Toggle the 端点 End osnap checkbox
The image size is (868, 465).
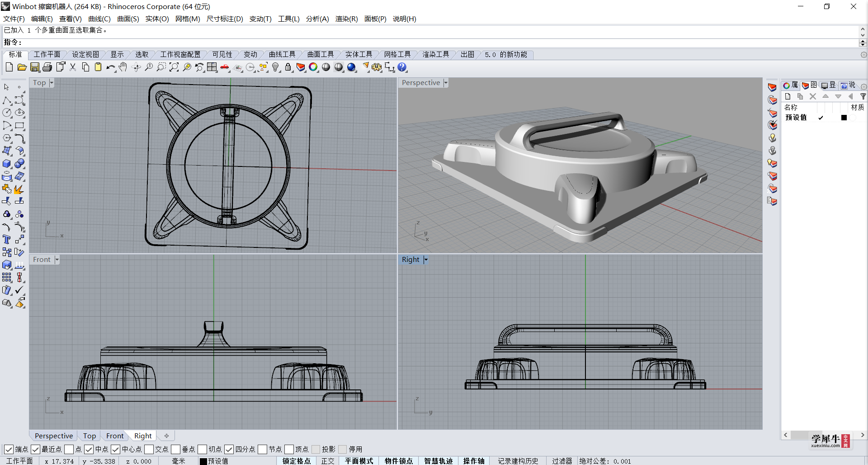(x=9, y=449)
